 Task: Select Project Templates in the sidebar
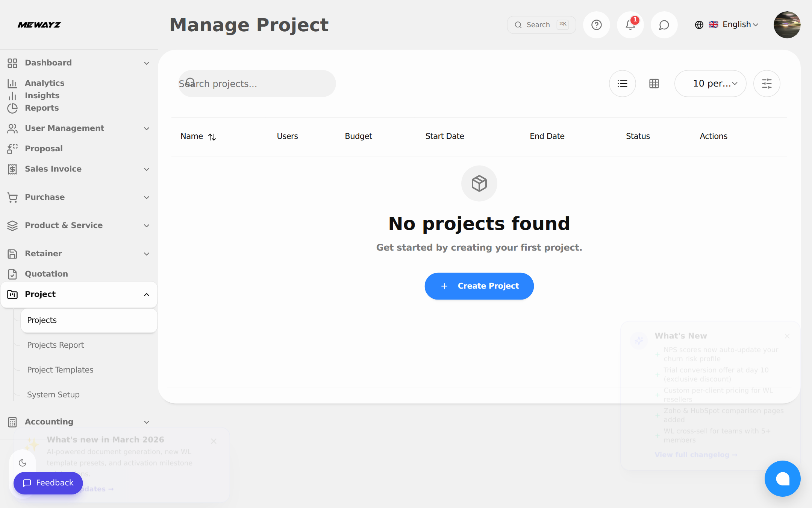pos(60,370)
